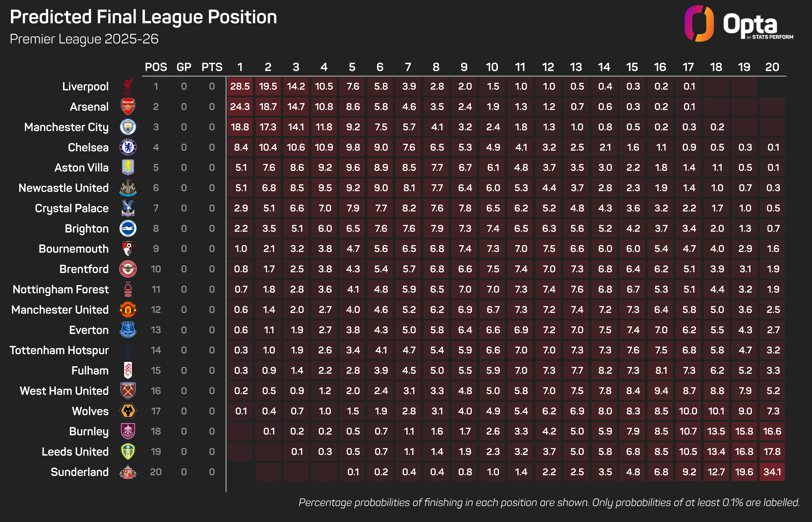Click the Chelsea club badge
Screen dimensions: 812x522
(128, 147)
